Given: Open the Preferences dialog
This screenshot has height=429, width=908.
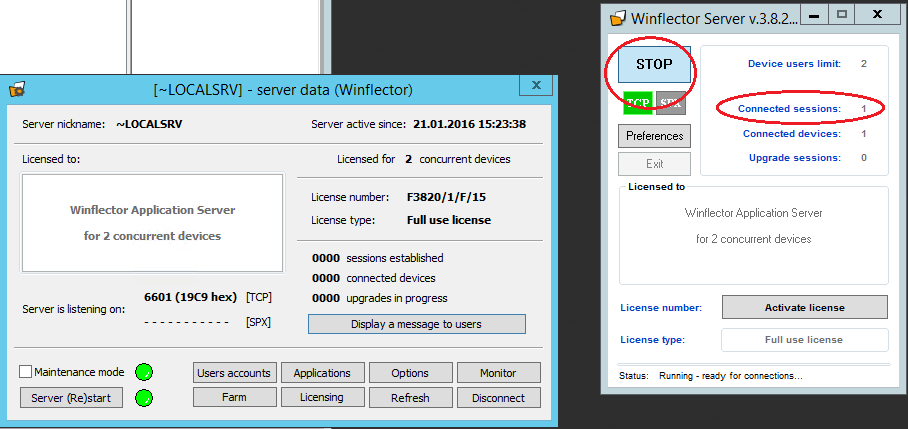Looking at the screenshot, I should (655, 136).
